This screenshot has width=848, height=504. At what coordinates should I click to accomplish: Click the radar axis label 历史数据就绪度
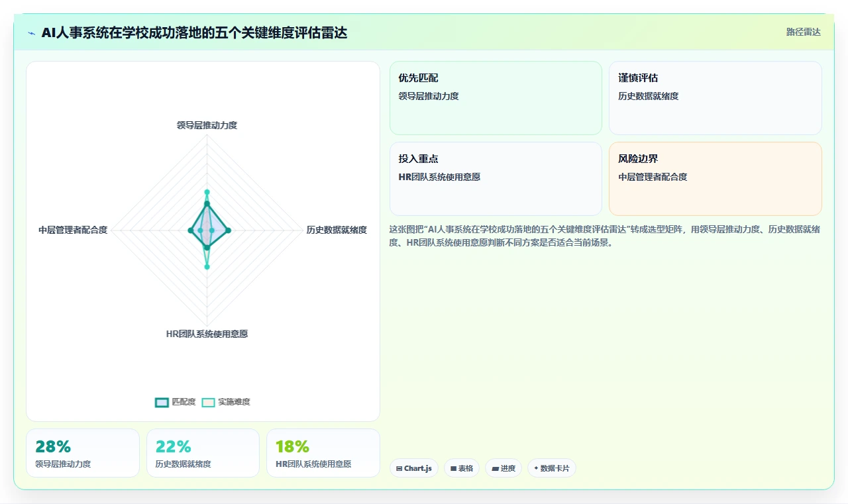coord(337,230)
